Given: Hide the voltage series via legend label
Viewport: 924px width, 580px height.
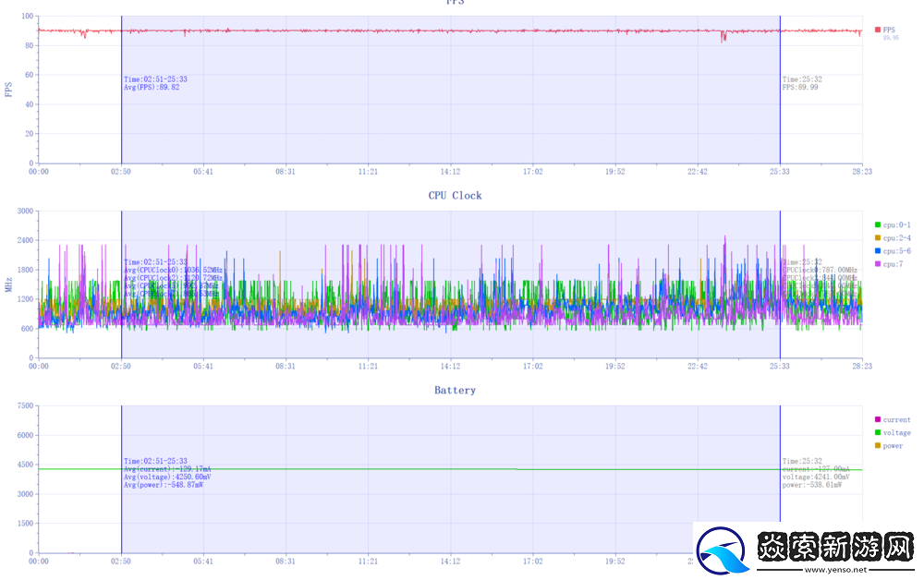Looking at the screenshot, I should (x=896, y=432).
